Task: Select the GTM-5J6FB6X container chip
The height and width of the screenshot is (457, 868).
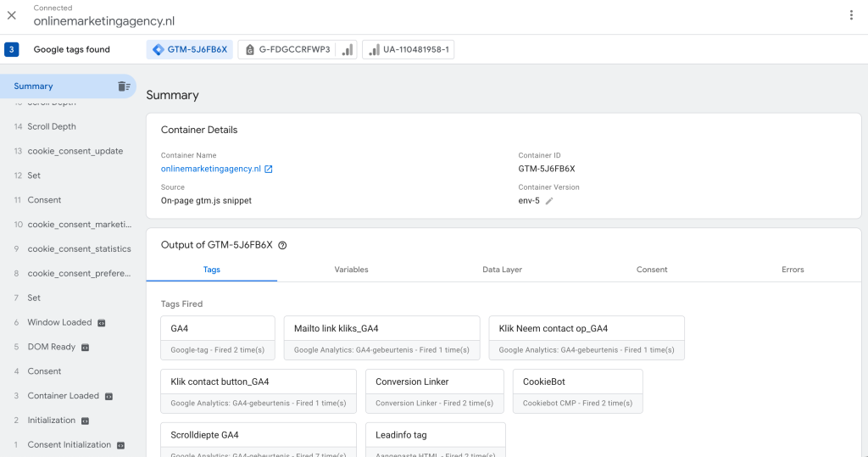Action: pyautogui.click(x=190, y=49)
